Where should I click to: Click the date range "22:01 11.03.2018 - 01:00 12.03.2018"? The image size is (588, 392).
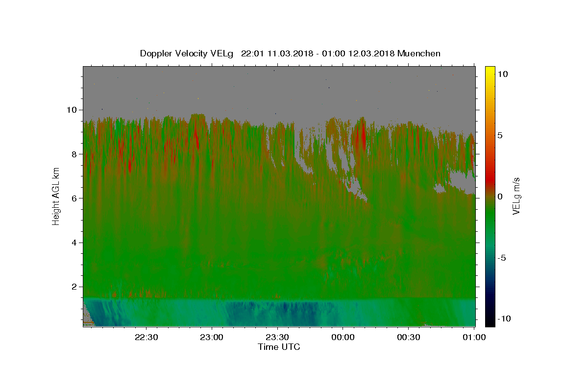point(317,53)
